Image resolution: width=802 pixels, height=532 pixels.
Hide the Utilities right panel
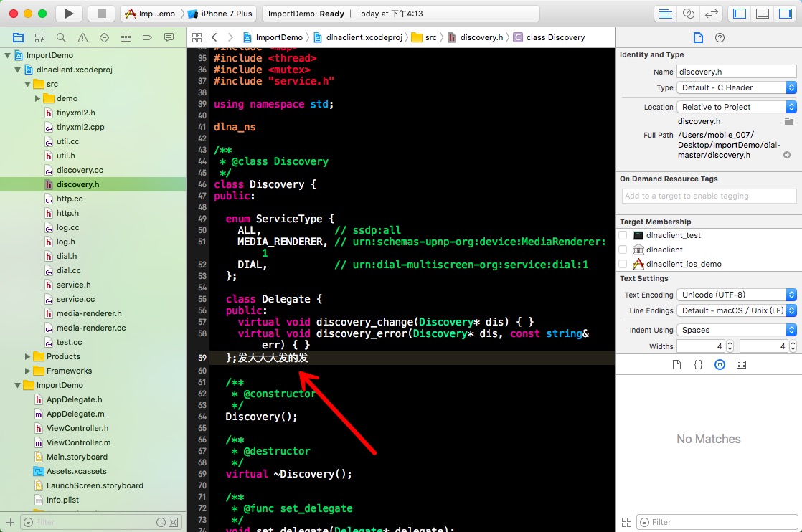coord(784,14)
